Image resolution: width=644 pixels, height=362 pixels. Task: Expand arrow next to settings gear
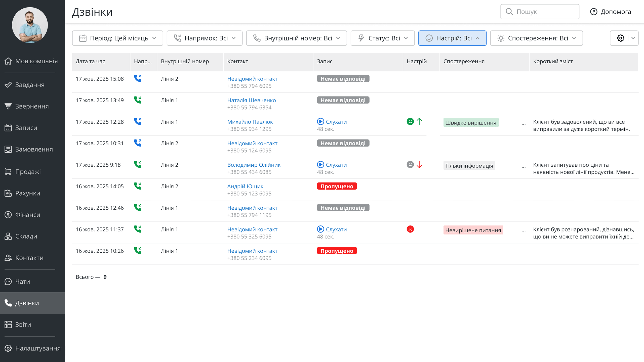[633, 38]
